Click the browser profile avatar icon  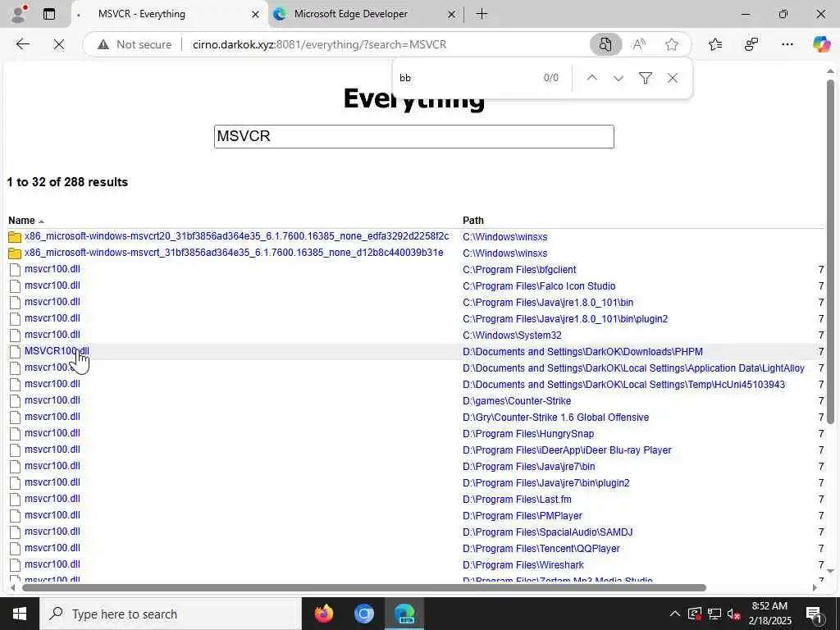click(19, 13)
